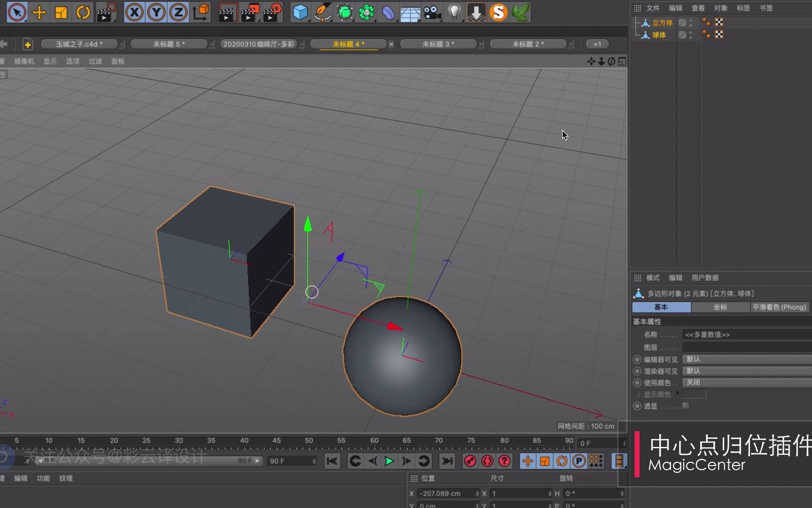Open the green leaf plugin icon

coord(521,13)
